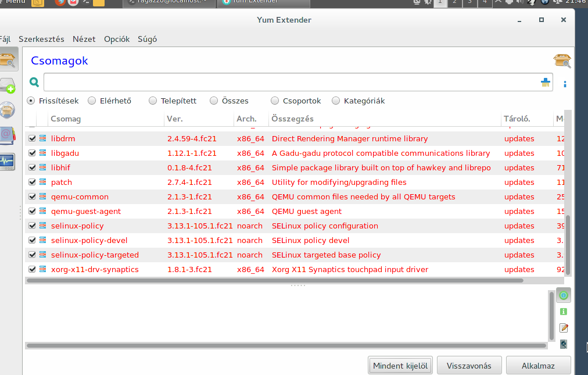Open the Opciók menu
The image size is (588, 375).
tap(117, 39)
